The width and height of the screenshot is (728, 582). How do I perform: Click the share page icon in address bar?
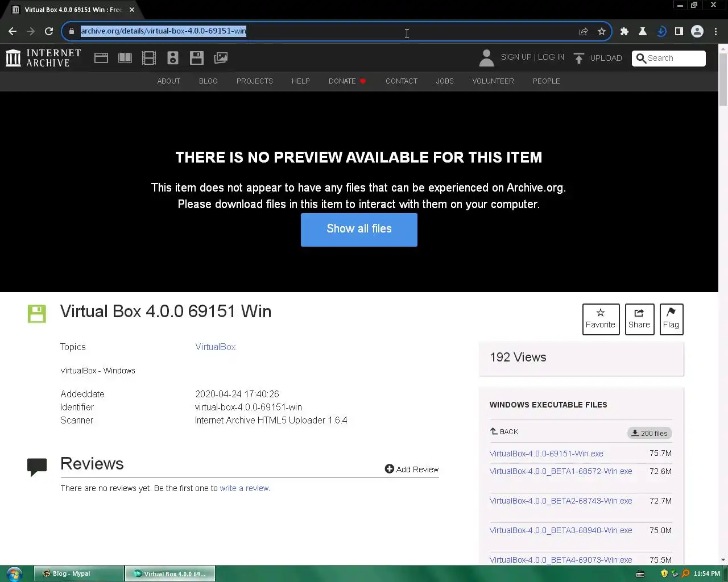[x=584, y=31]
